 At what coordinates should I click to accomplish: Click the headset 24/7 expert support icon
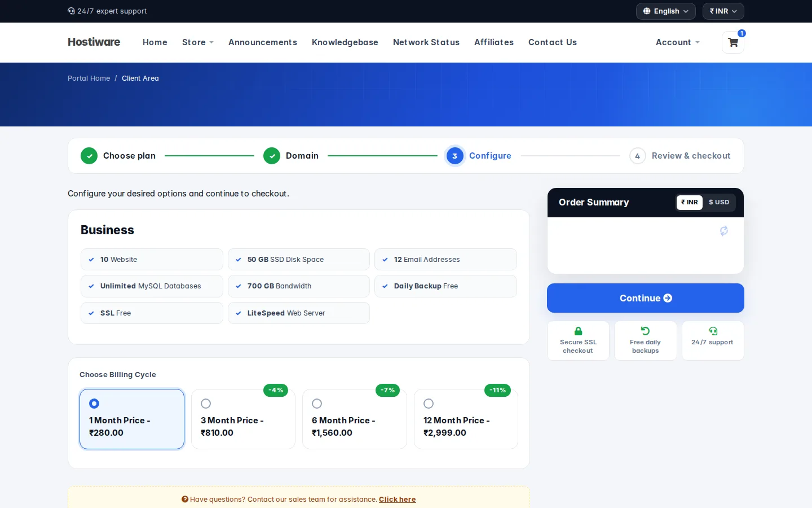pyautogui.click(x=71, y=11)
